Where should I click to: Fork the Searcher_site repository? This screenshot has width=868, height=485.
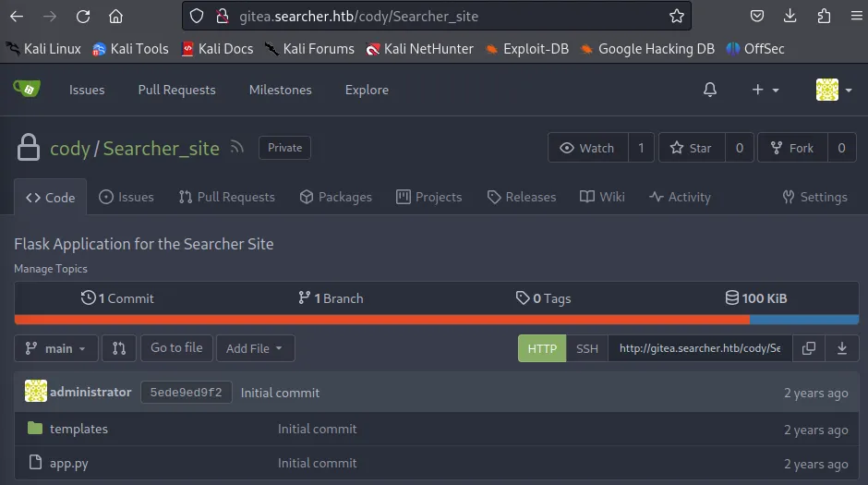tap(792, 148)
